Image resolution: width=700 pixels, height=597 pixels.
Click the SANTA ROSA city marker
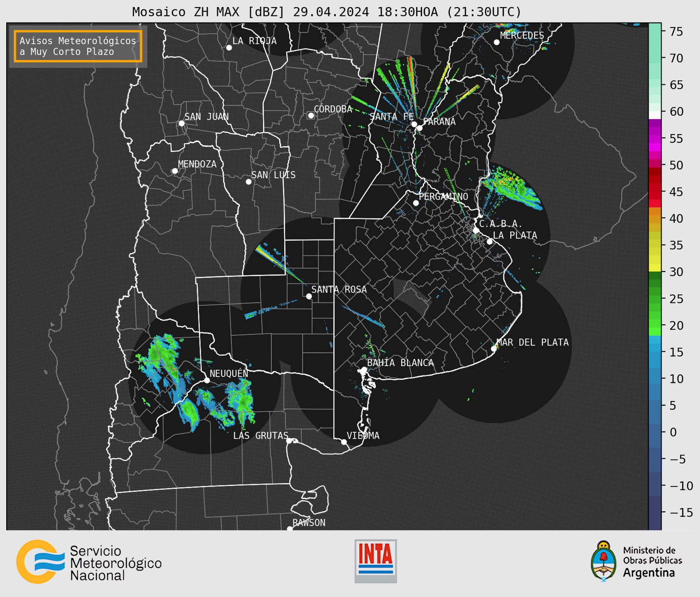click(x=309, y=296)
